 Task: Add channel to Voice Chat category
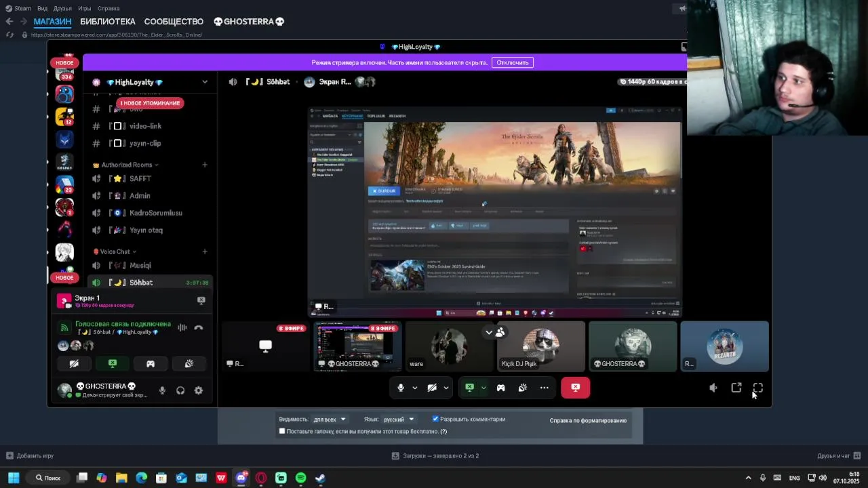pyautogui.click(x=205, y=251)
